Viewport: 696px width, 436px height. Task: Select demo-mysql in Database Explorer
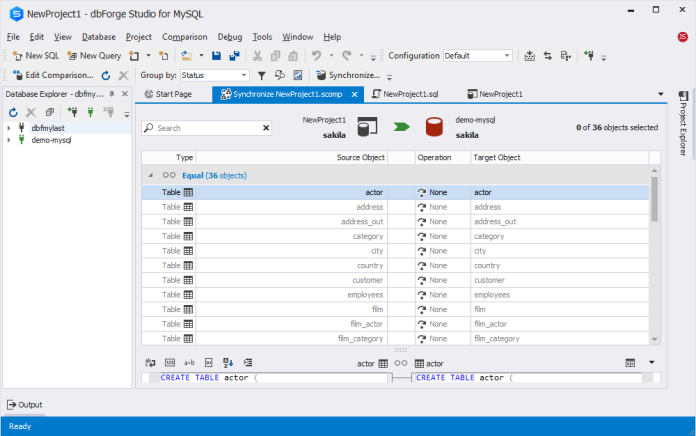click(51, 140)
